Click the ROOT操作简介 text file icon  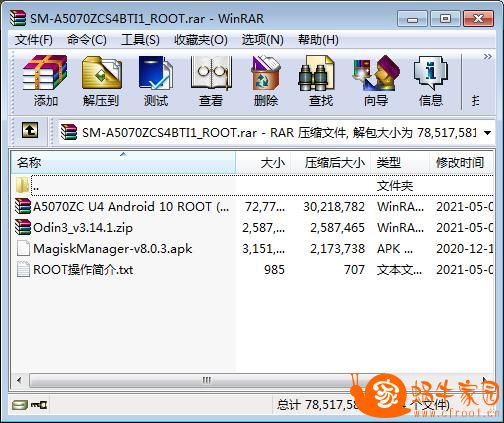coord(23,269)
